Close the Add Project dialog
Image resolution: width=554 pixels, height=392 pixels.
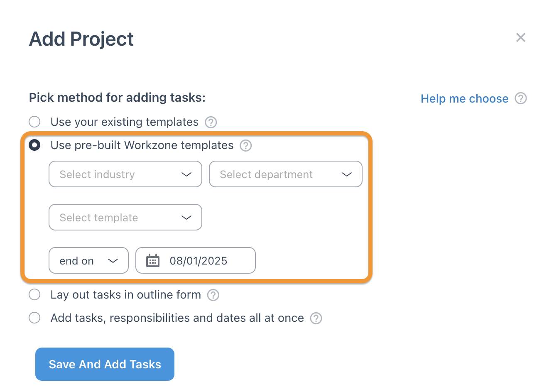[x=521, y=37]
